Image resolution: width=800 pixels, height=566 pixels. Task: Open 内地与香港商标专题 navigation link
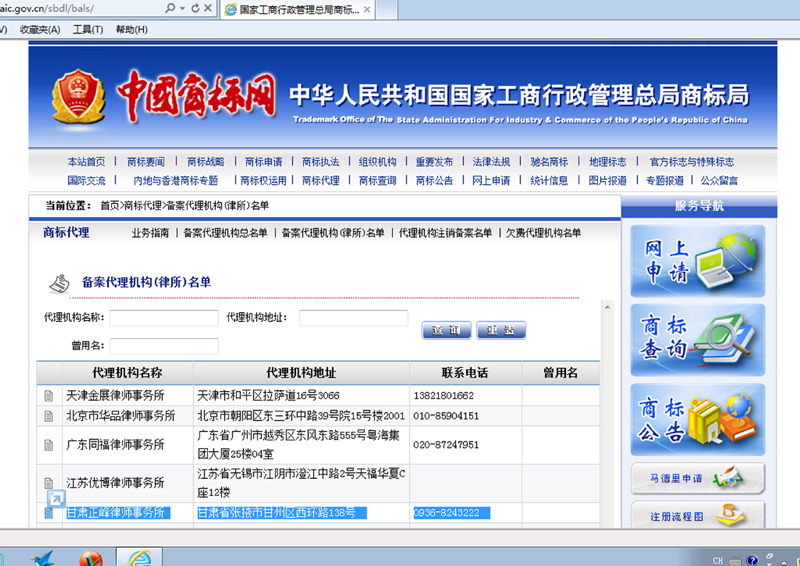pos(176,180)
